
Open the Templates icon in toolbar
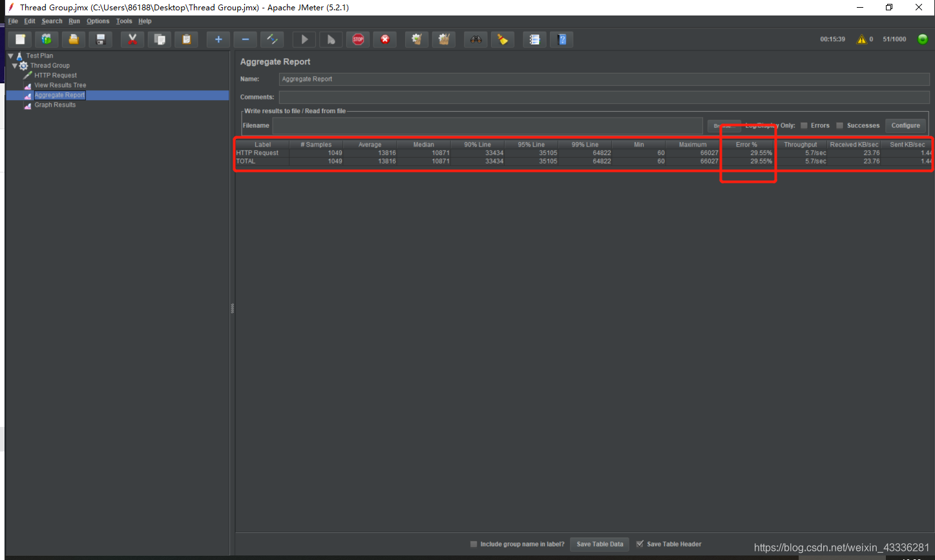(47, 39)
